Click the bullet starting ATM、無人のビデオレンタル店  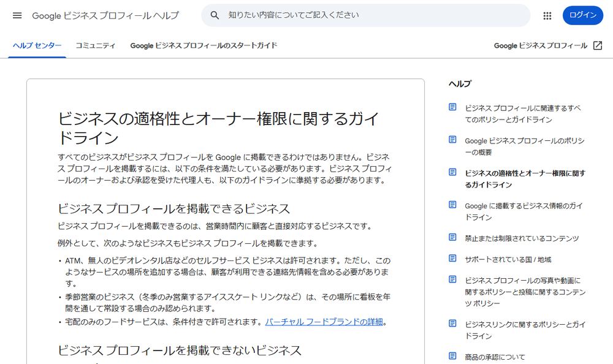[227, 271]
